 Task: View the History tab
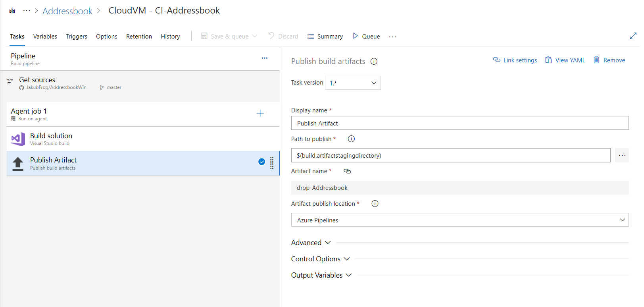point(170,37)
